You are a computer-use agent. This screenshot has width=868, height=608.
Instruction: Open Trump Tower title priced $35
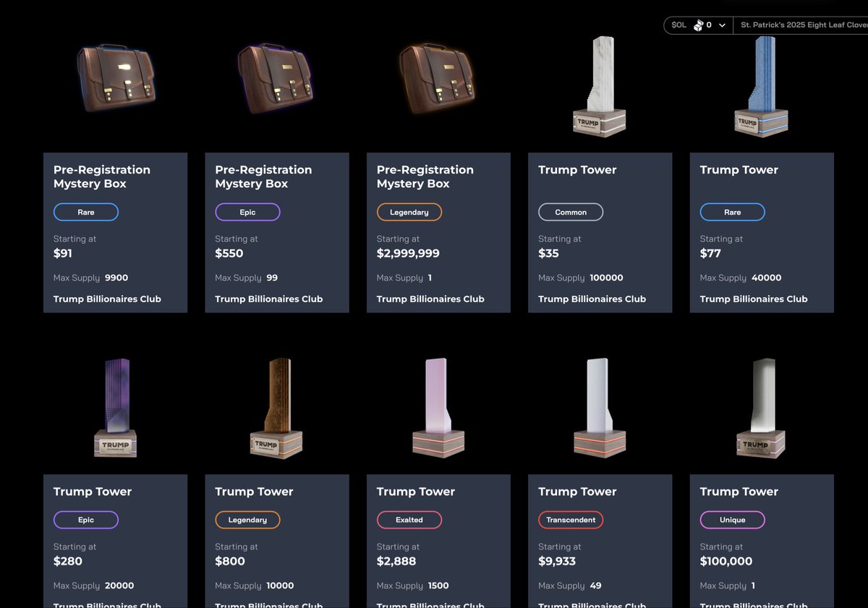577,170
